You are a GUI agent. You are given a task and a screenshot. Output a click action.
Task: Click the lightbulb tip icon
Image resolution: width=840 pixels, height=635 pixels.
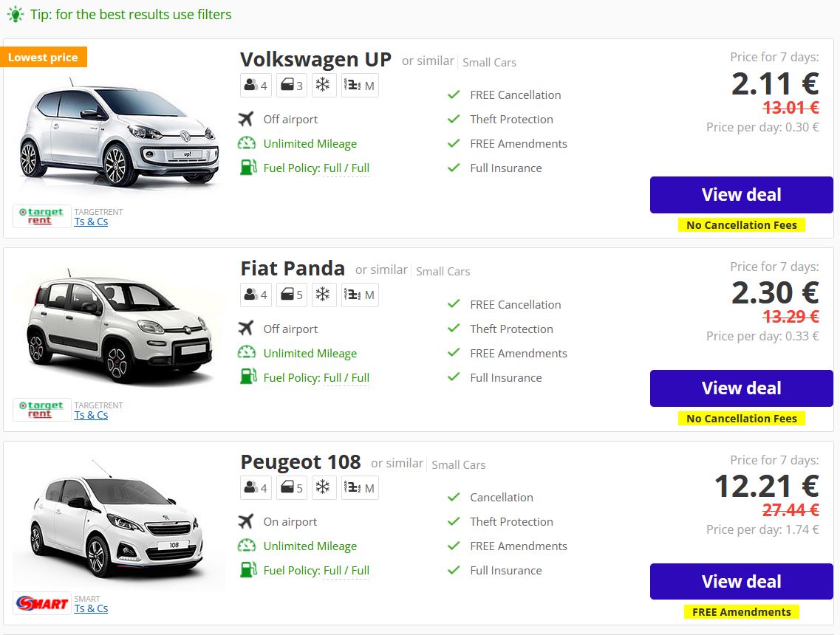[x=16, y=15]
